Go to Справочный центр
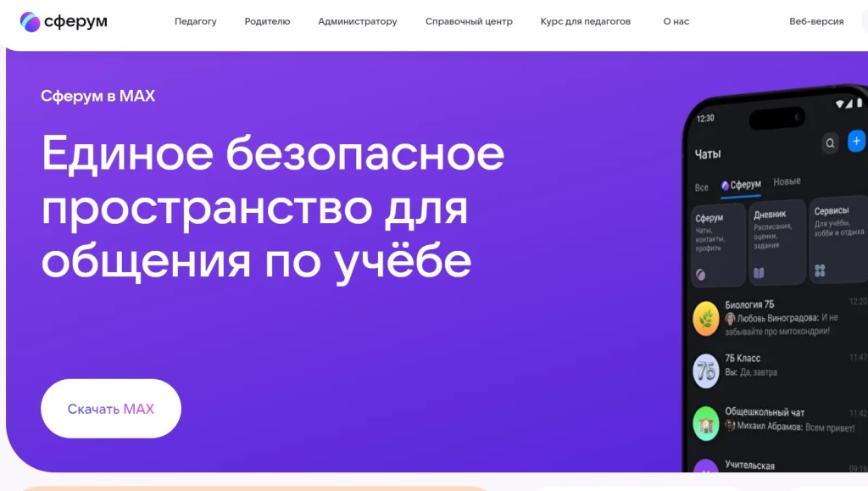 click(x=469, y=21)
